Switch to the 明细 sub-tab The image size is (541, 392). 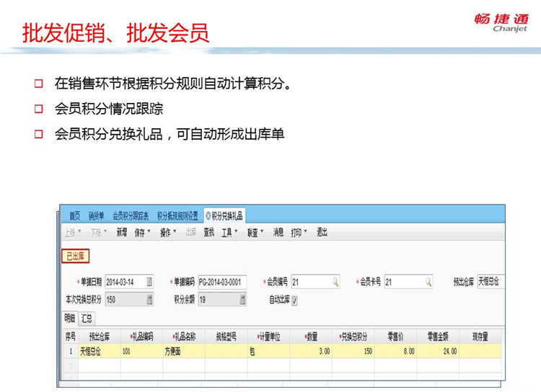[70, 318]
